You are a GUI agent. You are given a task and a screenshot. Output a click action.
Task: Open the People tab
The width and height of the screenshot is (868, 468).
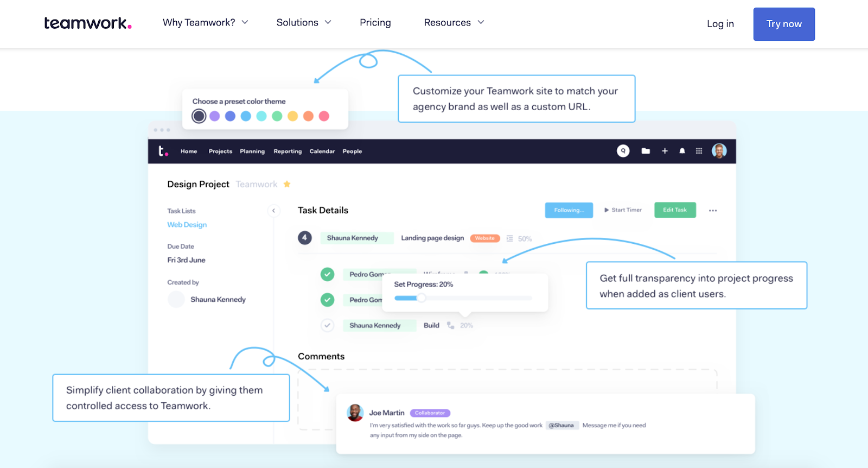(352, 151)
